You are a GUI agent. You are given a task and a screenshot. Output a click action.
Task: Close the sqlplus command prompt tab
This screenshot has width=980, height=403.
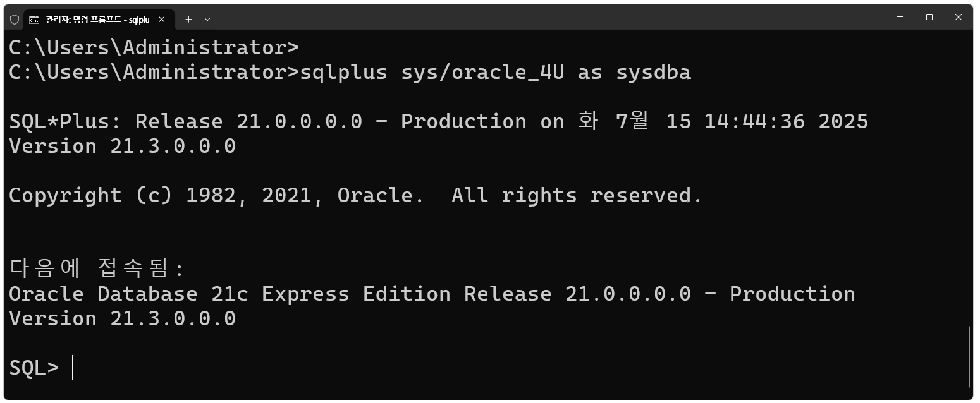click(161, 20)
